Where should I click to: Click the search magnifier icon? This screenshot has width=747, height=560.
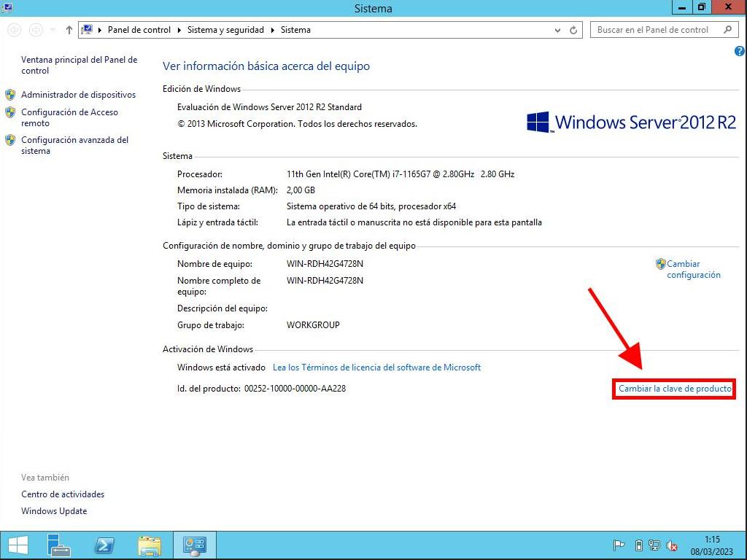point(727,29)
